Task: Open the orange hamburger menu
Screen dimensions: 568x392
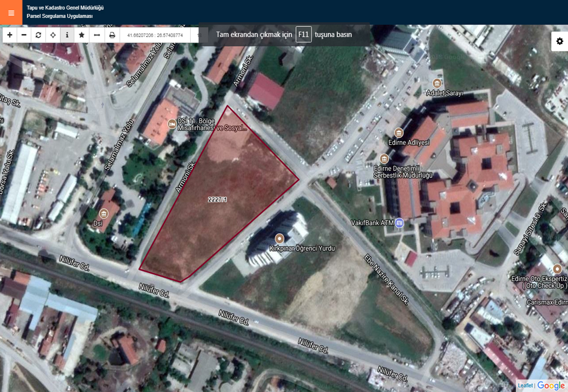Action: [x=11, y=13]
